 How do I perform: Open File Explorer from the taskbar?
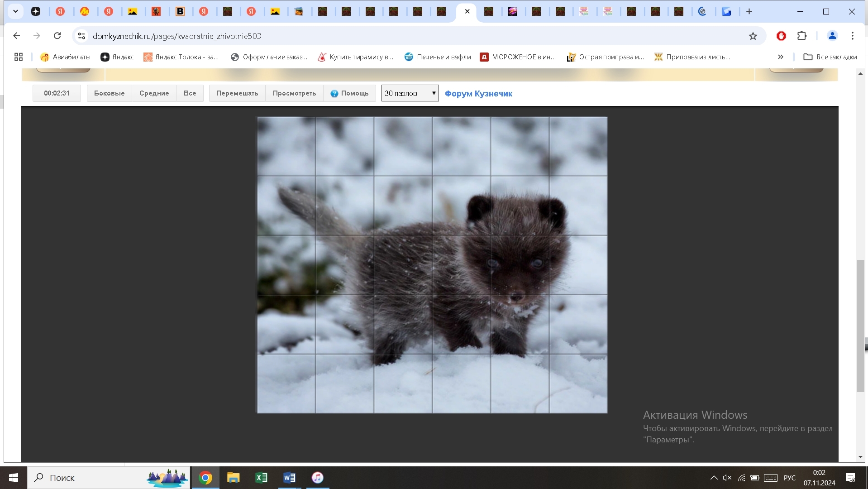pos(234,478)
